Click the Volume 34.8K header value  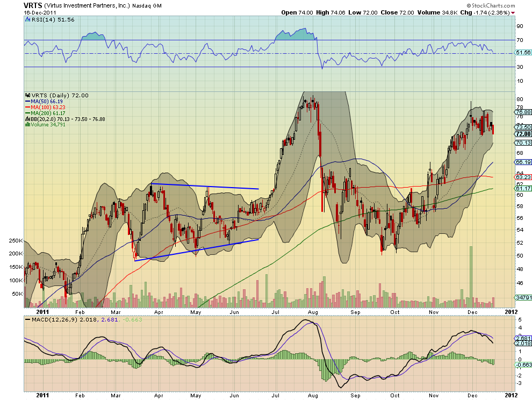(x=437, y=12)
